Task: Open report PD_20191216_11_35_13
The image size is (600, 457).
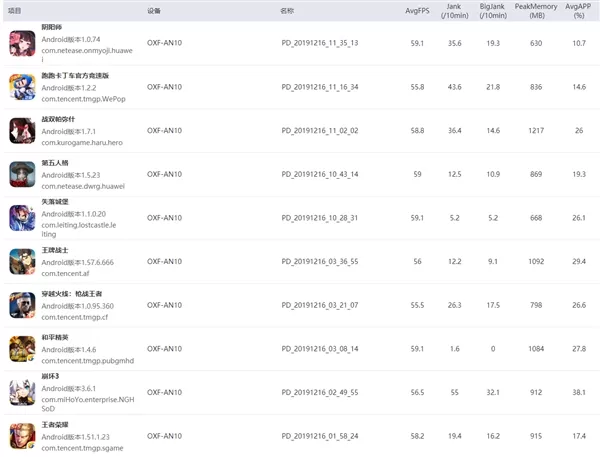Action: (x=320, y=43)
